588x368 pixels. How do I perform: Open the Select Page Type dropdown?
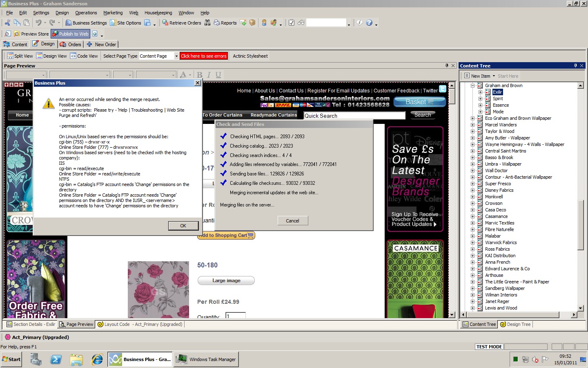pyautogui.click(x=176, y=56)
